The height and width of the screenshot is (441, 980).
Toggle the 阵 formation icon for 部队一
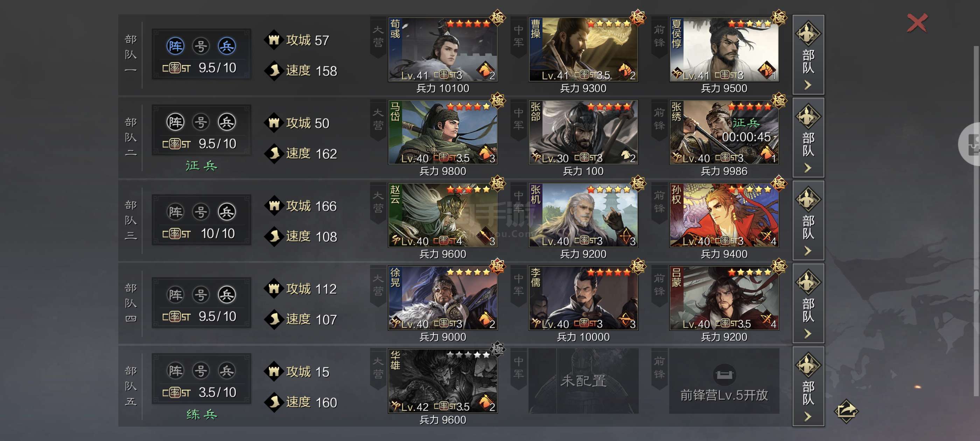coord(175,46)
